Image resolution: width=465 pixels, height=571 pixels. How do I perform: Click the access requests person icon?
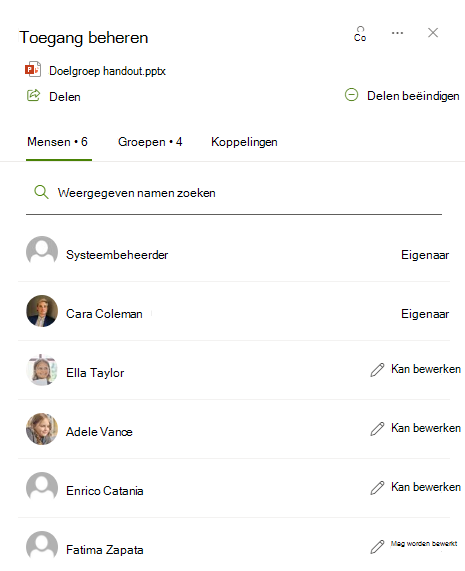[360, 34]
